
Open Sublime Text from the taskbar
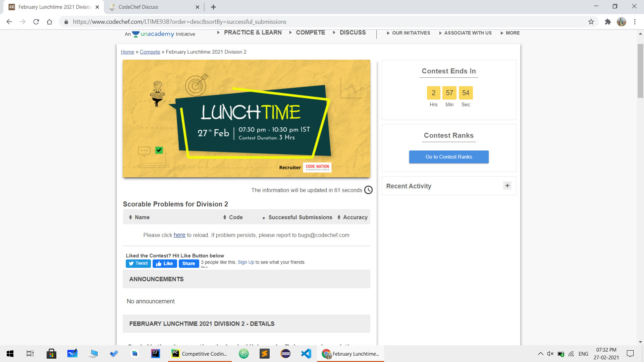click(265, 354)
